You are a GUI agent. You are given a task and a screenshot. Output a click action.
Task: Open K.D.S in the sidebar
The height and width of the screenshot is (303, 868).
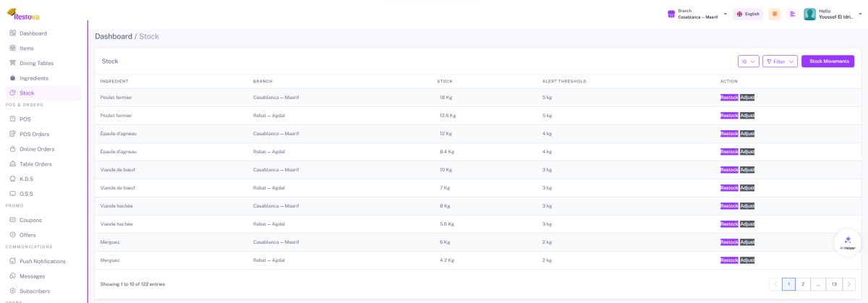coord(43,179)
